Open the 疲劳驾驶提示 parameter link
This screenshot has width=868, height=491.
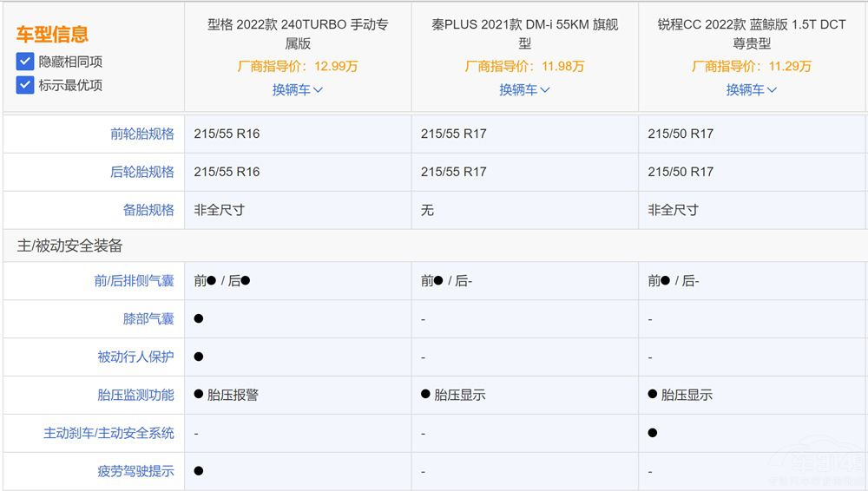[135, 471]
